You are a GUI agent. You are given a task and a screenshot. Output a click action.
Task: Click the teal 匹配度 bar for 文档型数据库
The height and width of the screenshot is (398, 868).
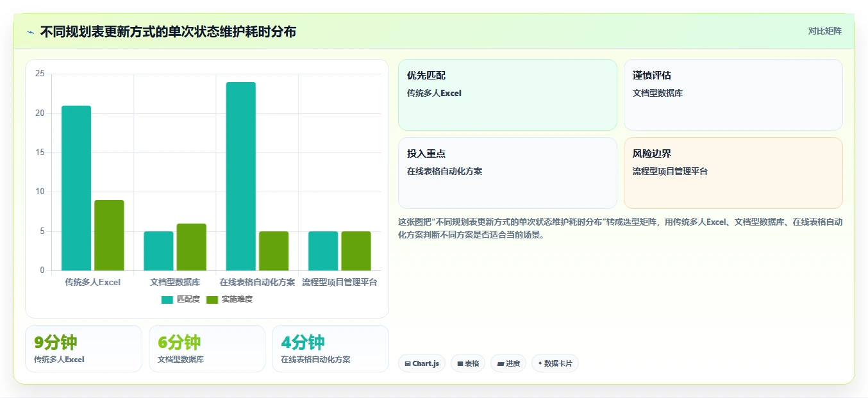158,251
